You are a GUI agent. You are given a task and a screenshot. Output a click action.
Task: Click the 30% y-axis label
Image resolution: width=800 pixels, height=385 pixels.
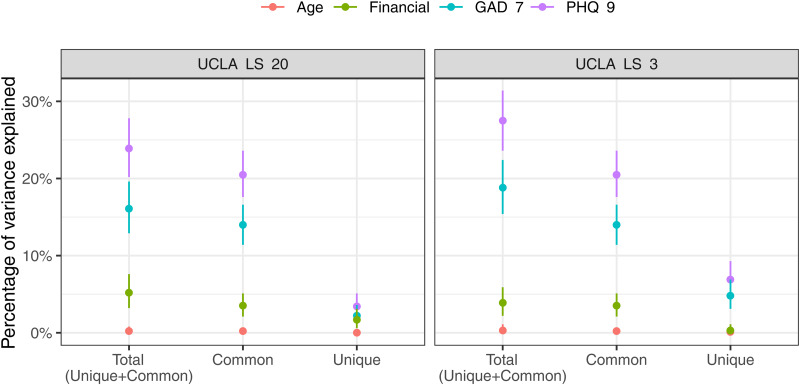pyautogui.click(x=39, y=101)
